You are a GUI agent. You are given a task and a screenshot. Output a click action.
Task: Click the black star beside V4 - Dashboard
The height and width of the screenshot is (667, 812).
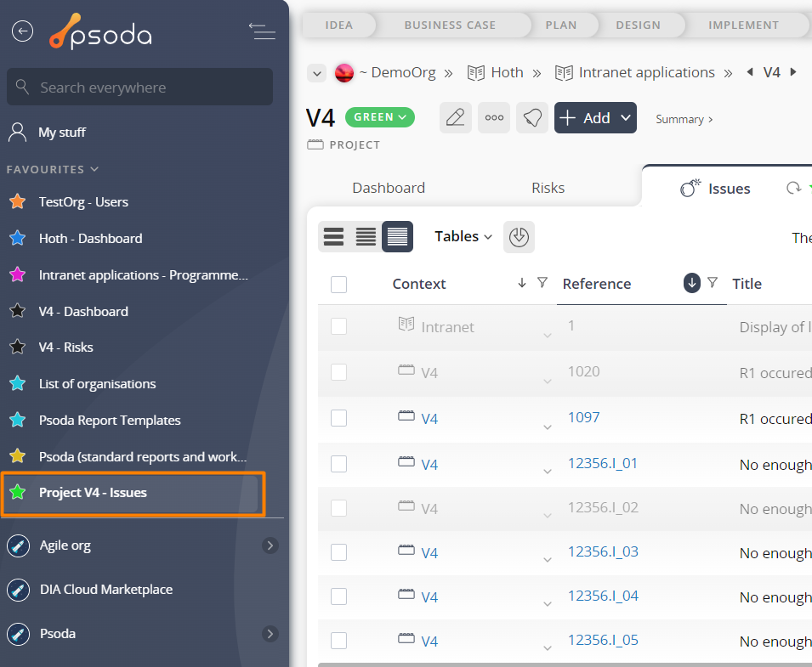pyautogui.click(x=18, y=311)
